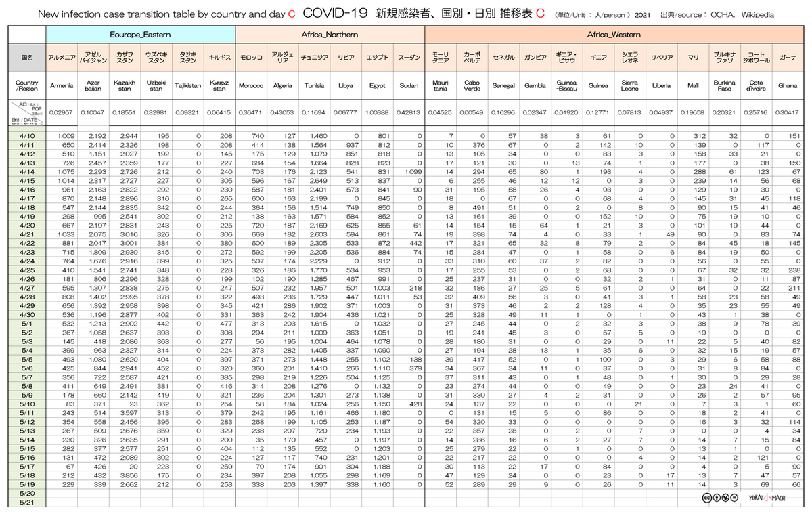
Task: Click the Country /Region row label
Action: [27, 86]
